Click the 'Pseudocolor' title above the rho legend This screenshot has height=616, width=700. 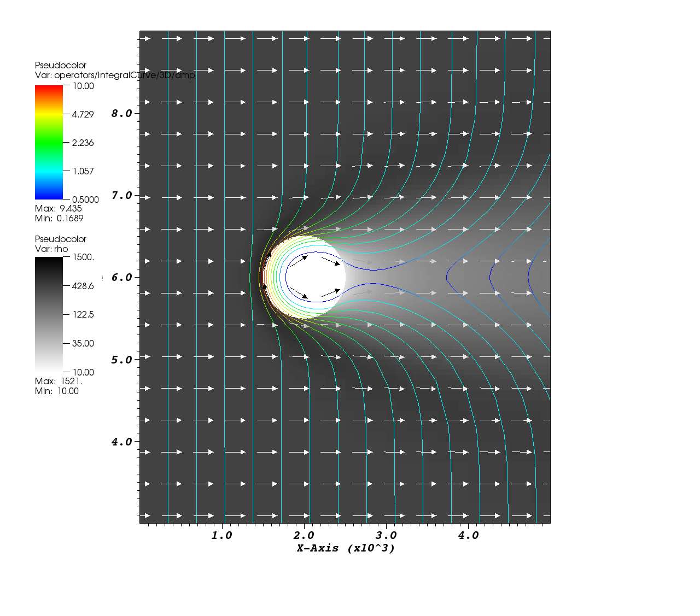[x=61, y=239]
